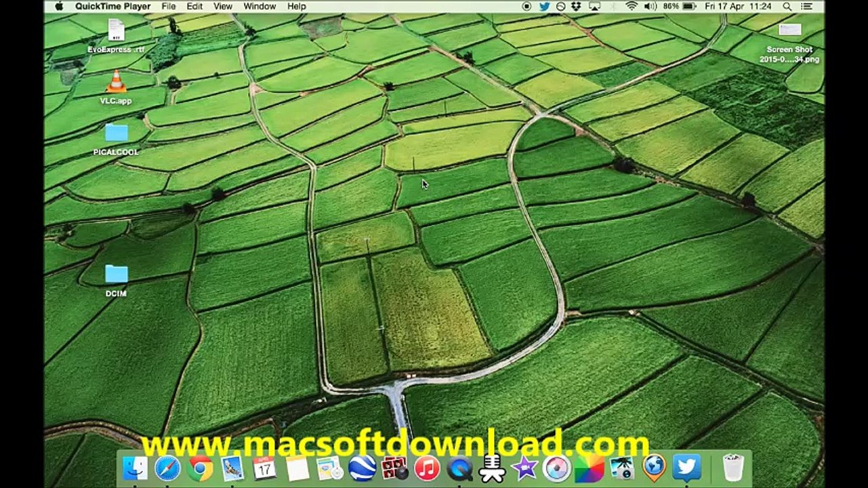The image size is (868, 488).
Task: Open the File menu
Action: (x=169, y=6)
